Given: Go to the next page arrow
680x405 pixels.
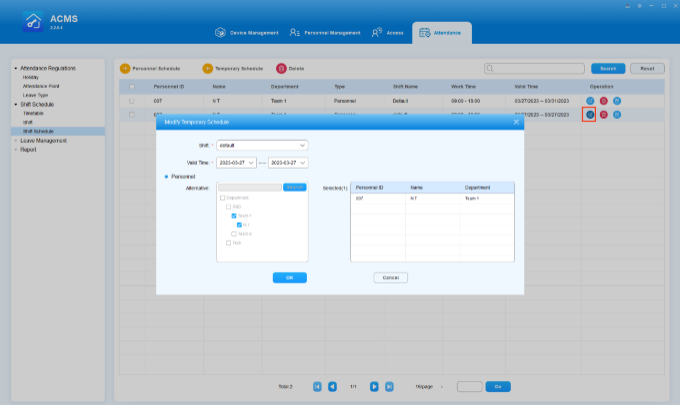Looking at the screenshot, I should [x=374, y=386].
